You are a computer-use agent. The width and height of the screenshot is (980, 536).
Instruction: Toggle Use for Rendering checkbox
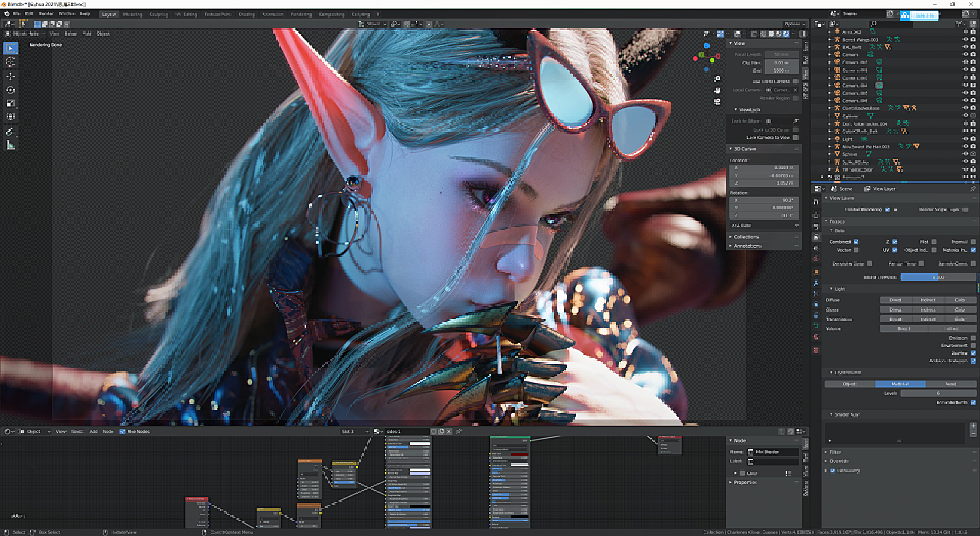pos(887,209)
